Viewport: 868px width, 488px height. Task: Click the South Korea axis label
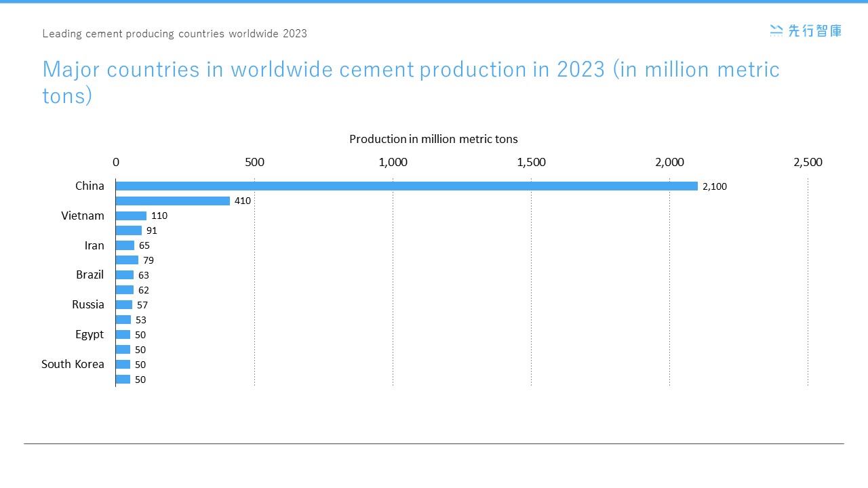click(73, 364)
